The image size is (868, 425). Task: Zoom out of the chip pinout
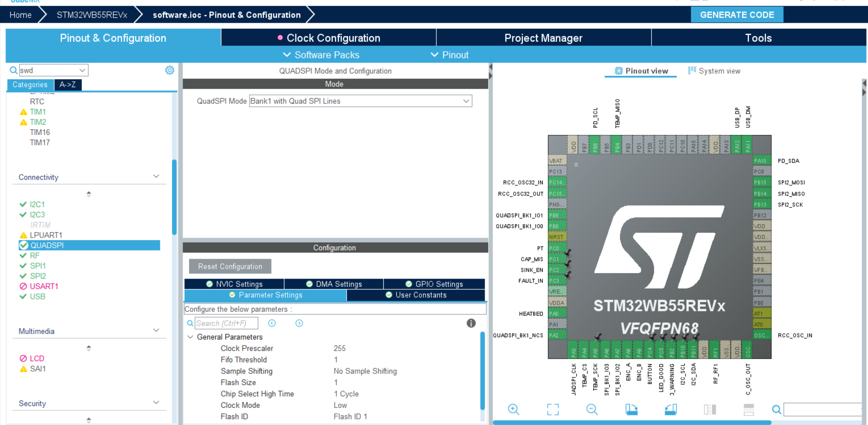(592, 410)
